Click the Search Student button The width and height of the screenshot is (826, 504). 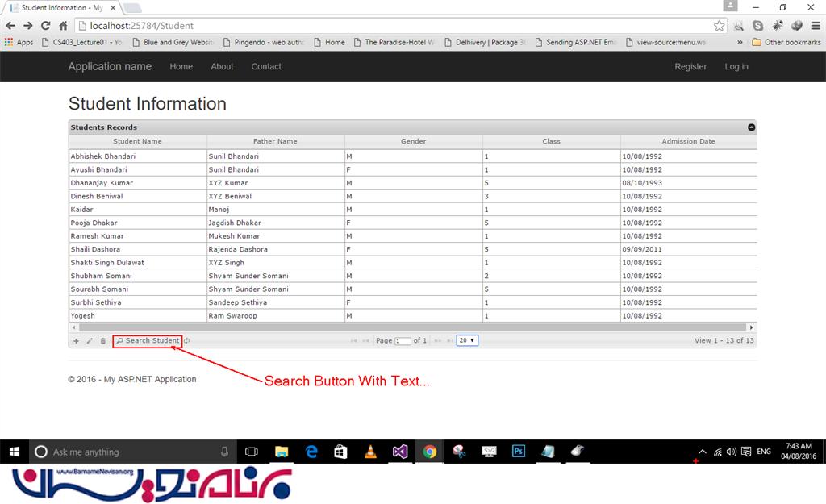(148, 341)
